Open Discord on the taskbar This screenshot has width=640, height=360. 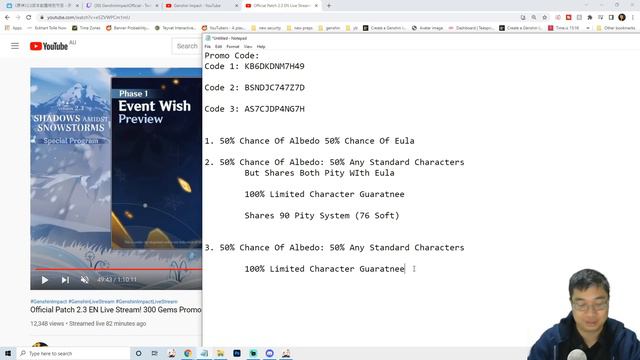(x=269, y=353)
